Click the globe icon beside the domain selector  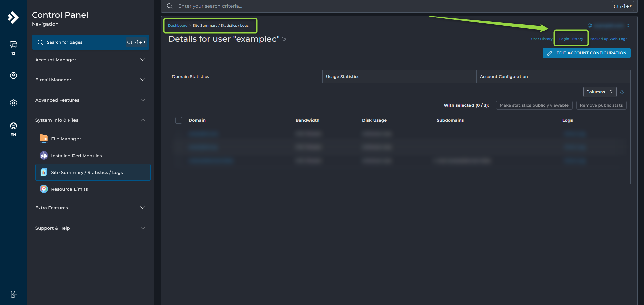[x=590, y=25]
